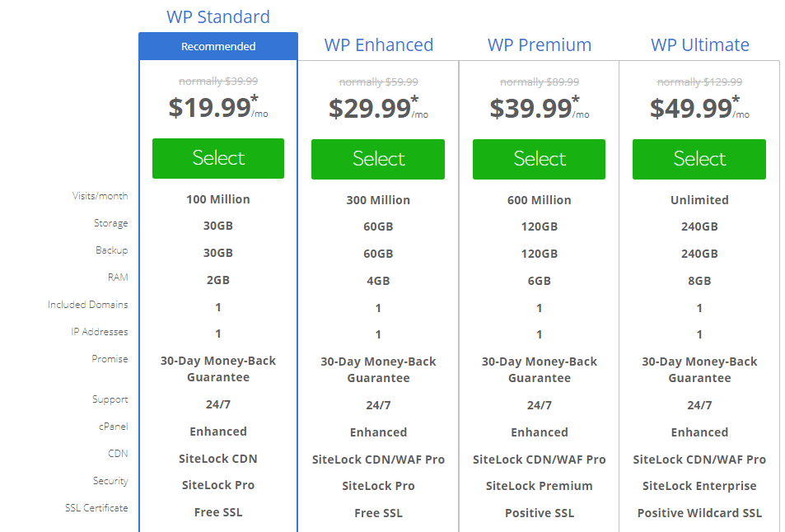Click the $19.99 price on WP Standard

pyautogui.click(x=209, y=108)
